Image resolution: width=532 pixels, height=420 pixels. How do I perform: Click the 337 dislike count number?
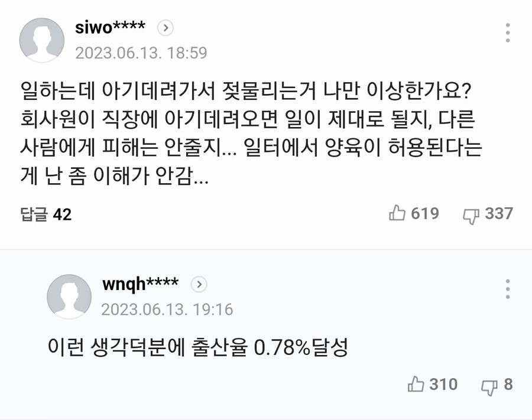coord(499,214)
